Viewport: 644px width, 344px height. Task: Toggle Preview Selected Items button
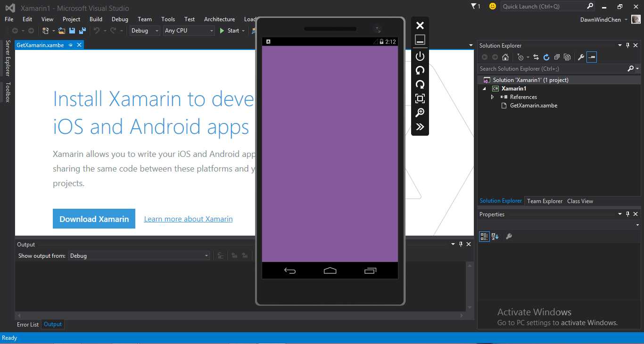click(x=592, y=57)
